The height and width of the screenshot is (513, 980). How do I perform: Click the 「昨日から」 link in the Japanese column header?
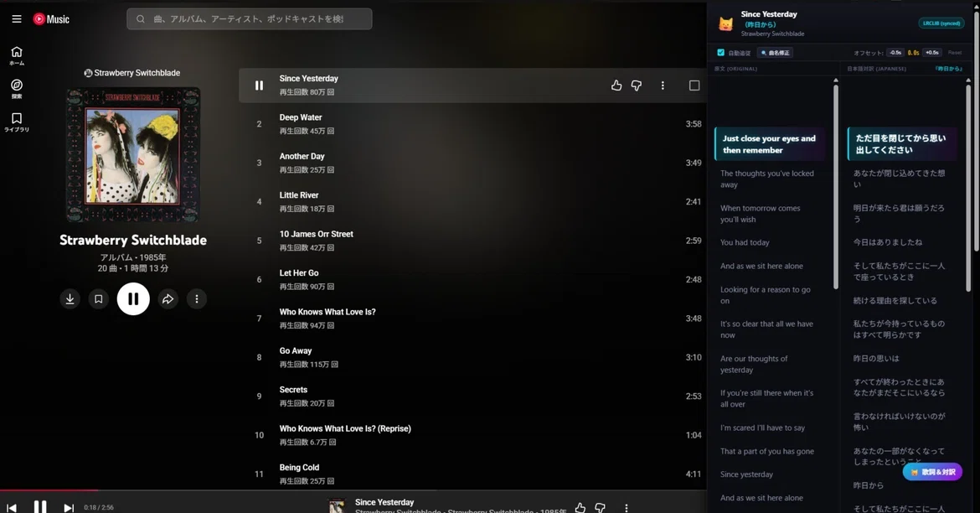[x=949, y=69]
